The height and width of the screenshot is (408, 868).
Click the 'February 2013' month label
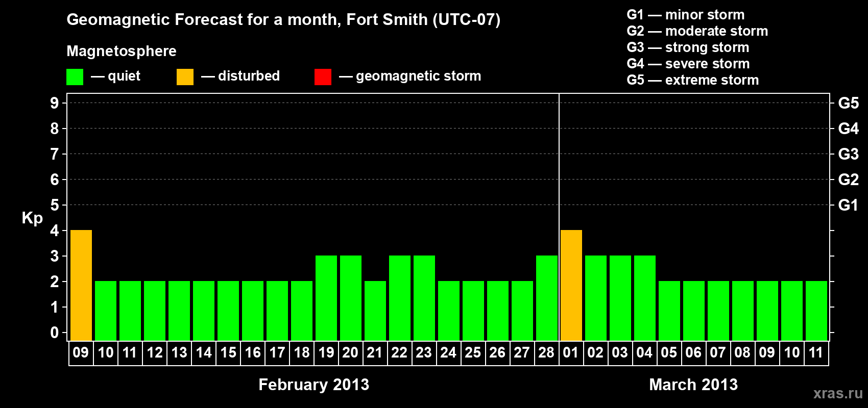point(314,385)
